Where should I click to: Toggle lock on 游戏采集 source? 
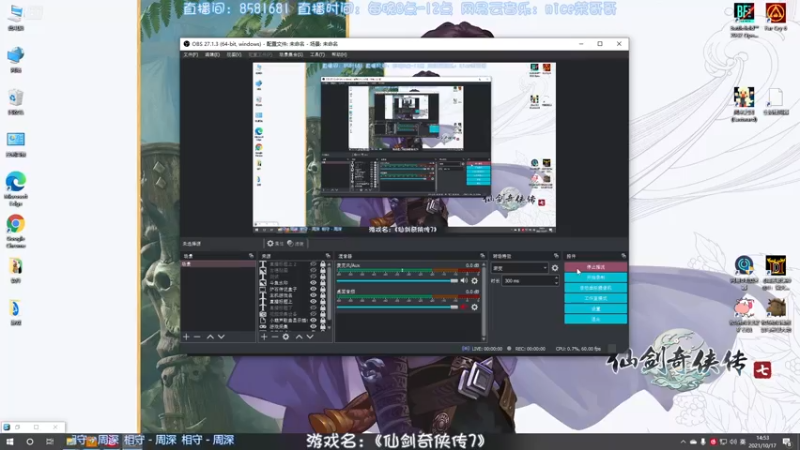tap(322, 327)
